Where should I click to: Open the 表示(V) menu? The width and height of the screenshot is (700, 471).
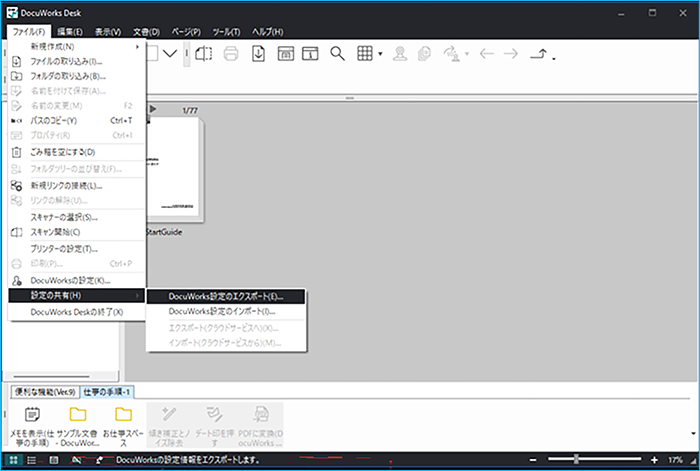(x=108, y=32)
